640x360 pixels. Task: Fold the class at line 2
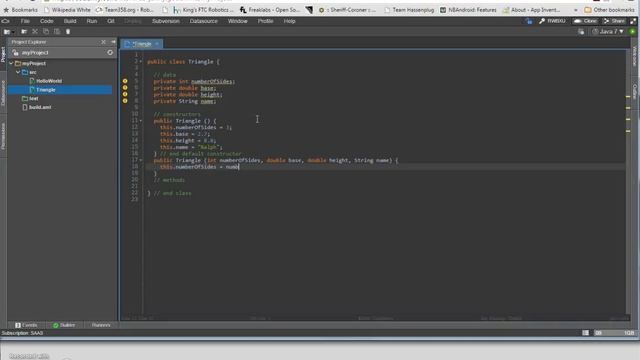point(141,62)
